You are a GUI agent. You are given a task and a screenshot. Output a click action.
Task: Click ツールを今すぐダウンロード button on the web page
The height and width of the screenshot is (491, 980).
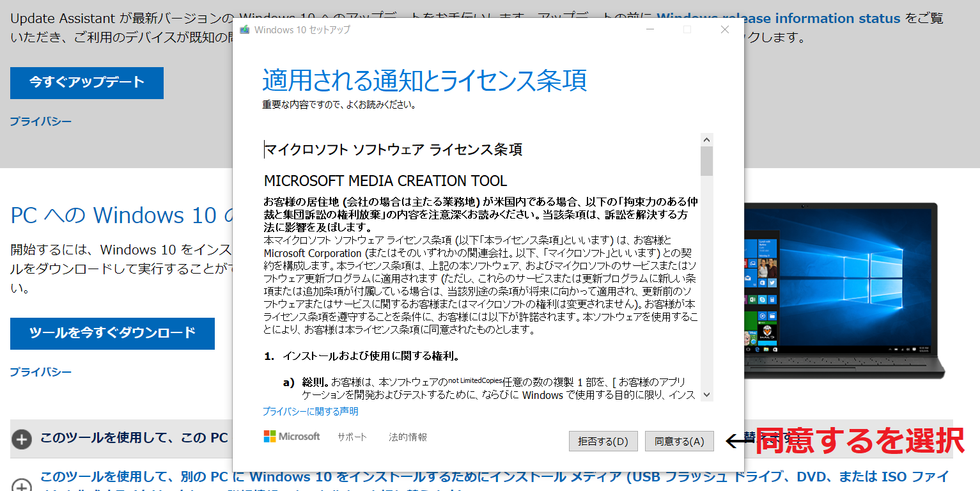pos(113,334)
